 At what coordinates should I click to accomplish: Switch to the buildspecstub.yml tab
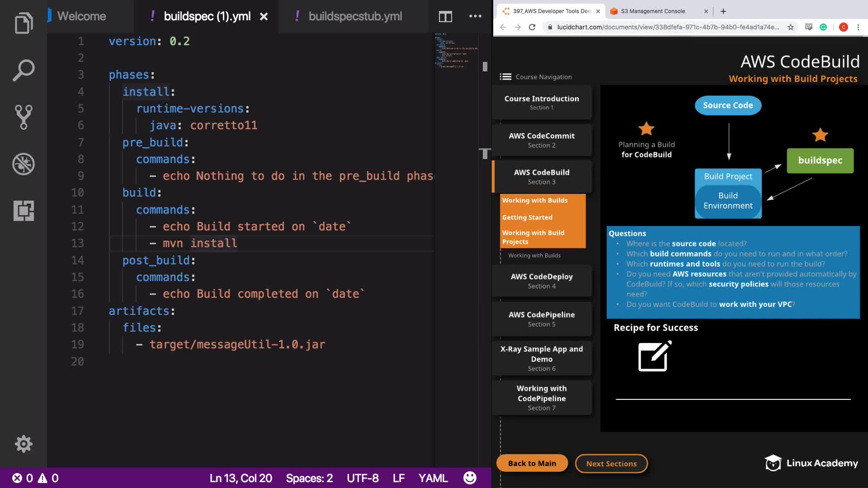click(x=355, y=16)
